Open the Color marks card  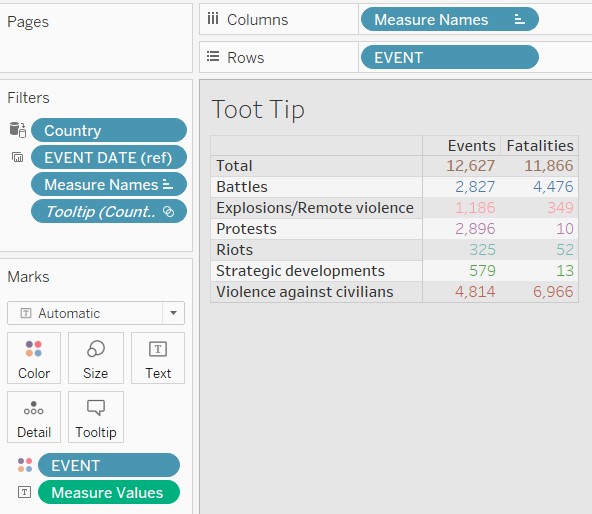click(x=34, y=358)
